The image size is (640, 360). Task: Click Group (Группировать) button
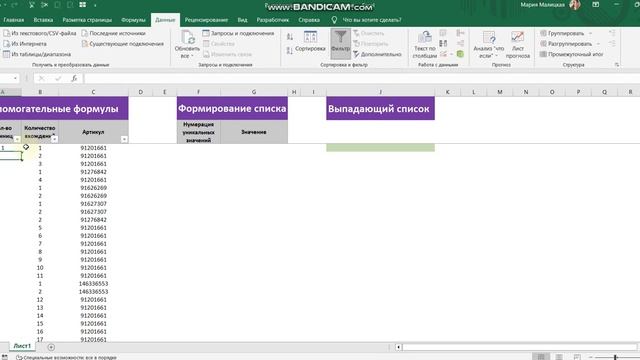562,33
